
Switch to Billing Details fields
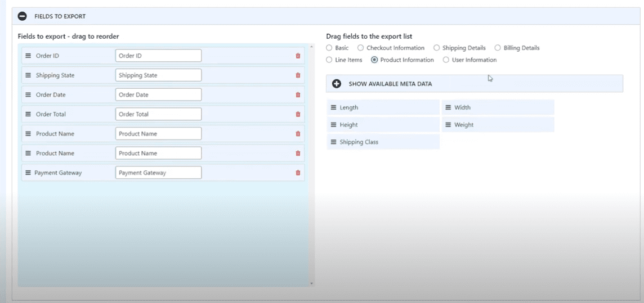[x=498, y=48]
